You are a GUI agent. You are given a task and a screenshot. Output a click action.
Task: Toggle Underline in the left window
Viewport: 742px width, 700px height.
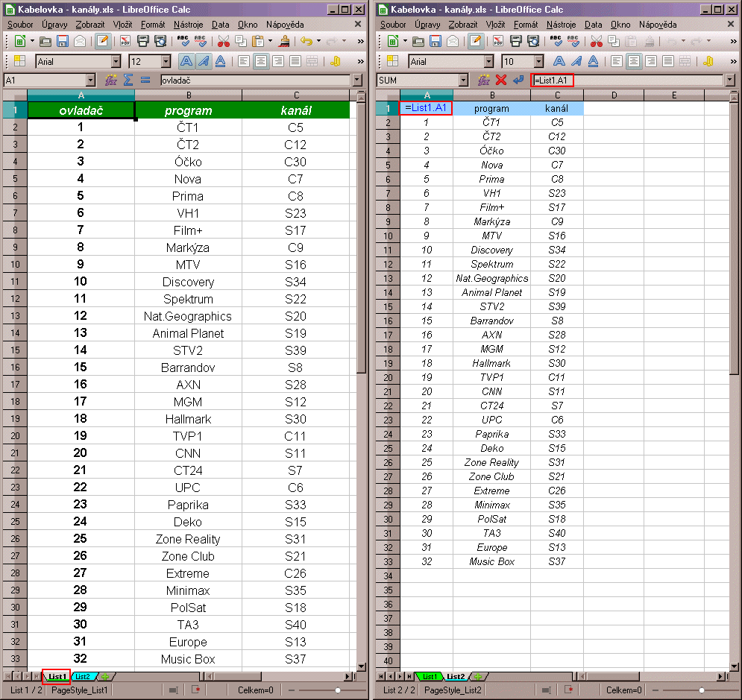coord(221,61)
